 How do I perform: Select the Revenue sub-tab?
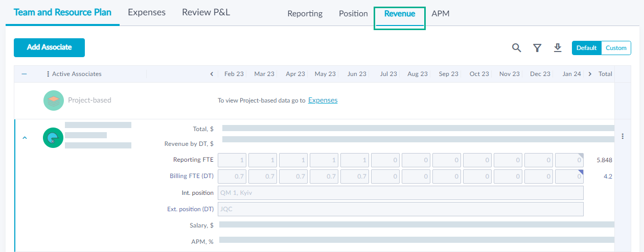400,14
